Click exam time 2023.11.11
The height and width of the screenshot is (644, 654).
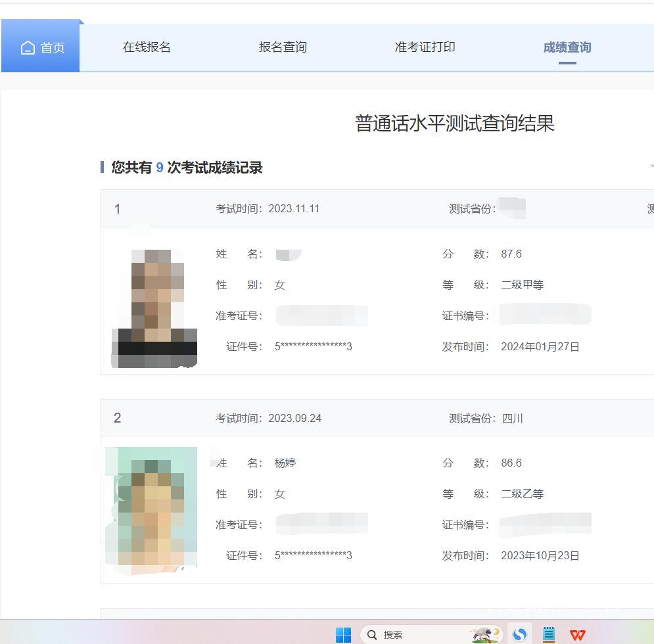click(x=294, y=208)
